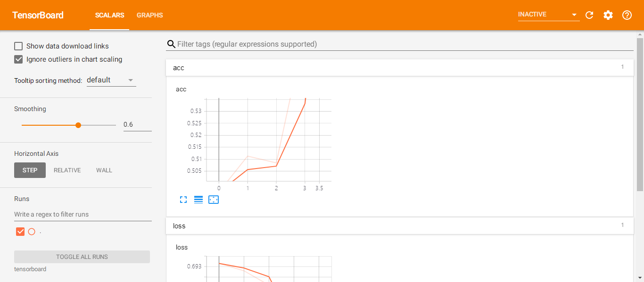Image resolution: width=644 pixels, height=282 pixels.
Task: Click the page vertical scrollbar
Action: [640, 114]
